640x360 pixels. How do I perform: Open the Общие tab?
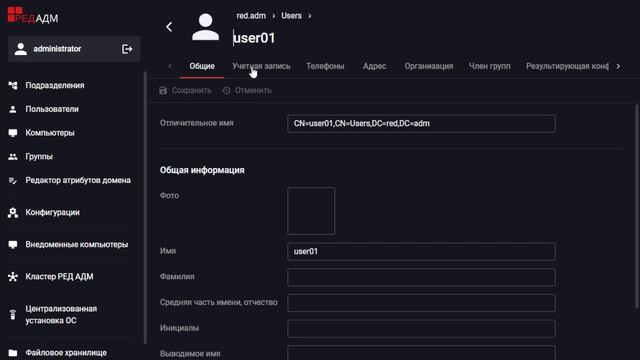pyautogui.click(x=202, y=66)
